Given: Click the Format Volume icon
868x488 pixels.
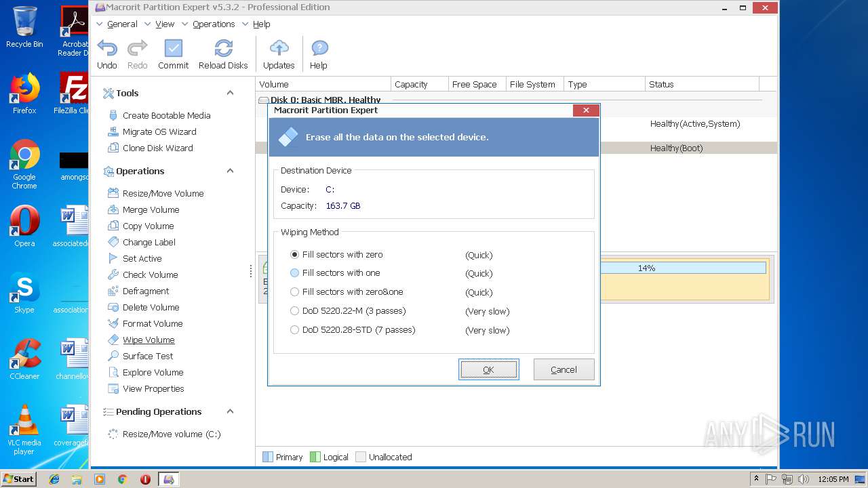Looking at the screenshot, I should [113, 323].
